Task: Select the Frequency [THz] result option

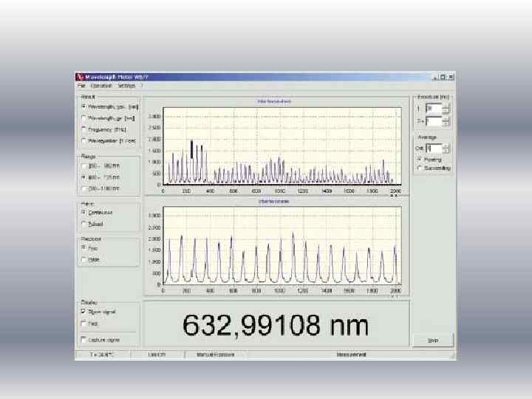Action: (x=83, y=128)
